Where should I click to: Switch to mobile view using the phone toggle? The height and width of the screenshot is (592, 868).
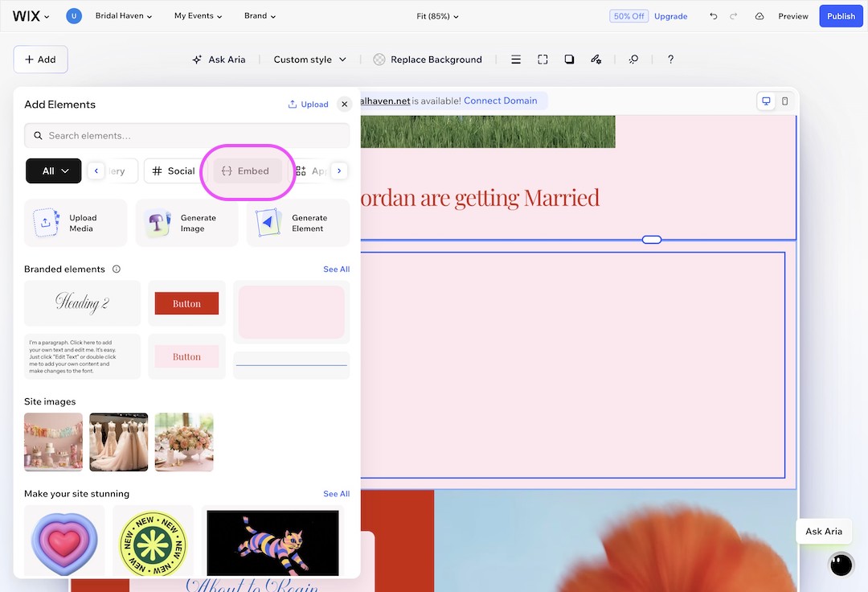click(x=784, y=101)
